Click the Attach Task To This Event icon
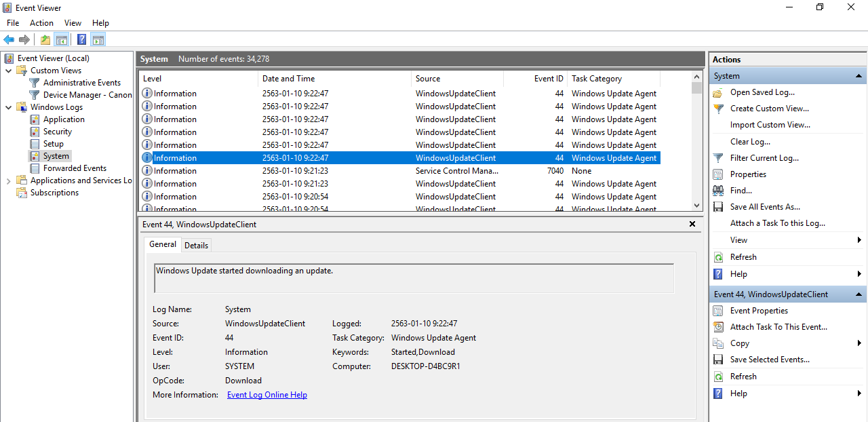 [718, 327]
